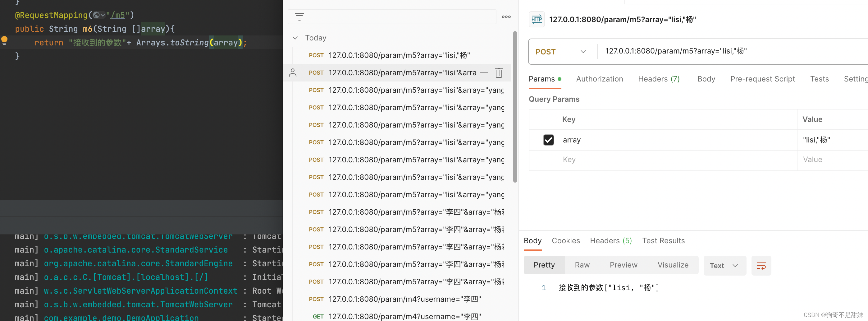Screen dimensions: 868x321
Task: Uncheck the array query param checkbox
Action: [x=548, y=140]
